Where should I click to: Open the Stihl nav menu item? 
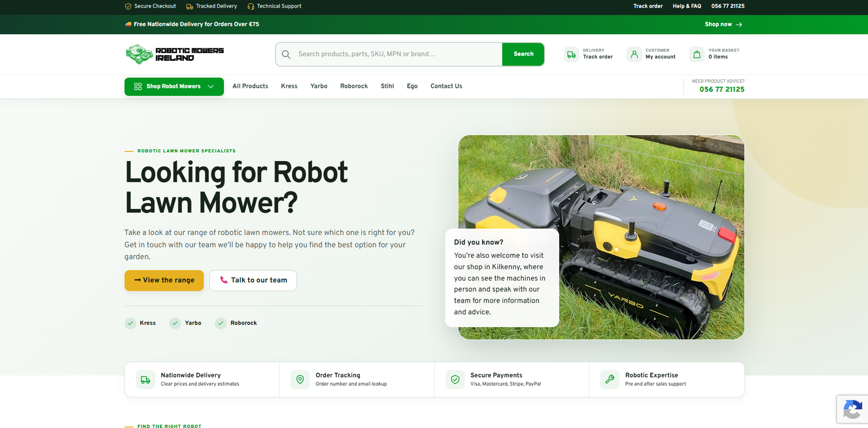coord(387,86)
